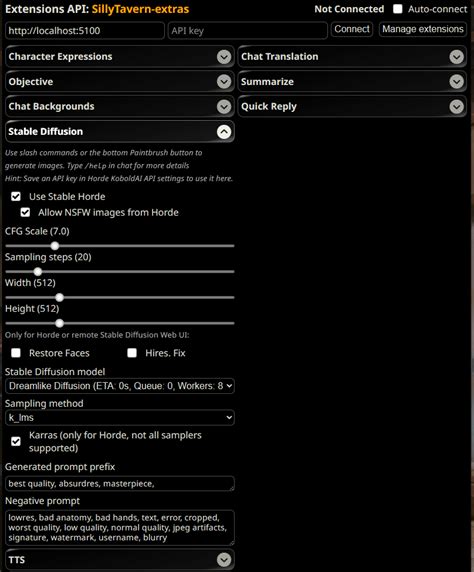
Task: Open the Stable Diffusion model dropdown
Action: point(120,386)
